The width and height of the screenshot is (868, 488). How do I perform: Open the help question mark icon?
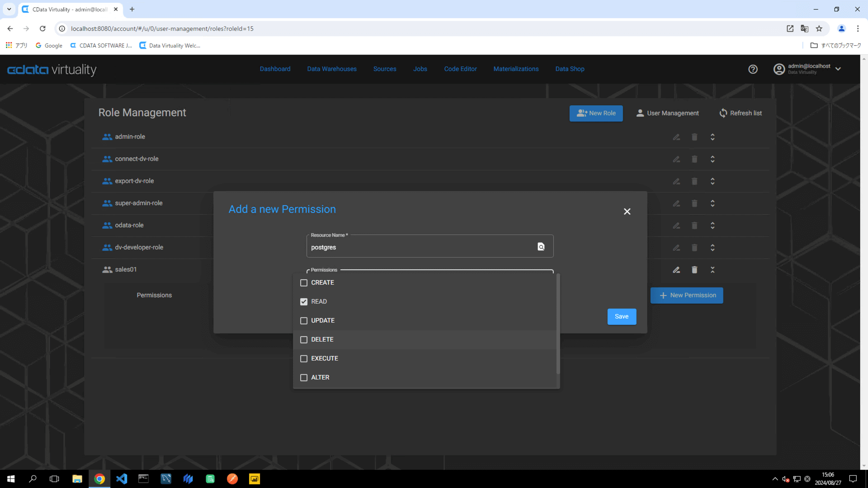pyautogui.click(x=753, y=69)
